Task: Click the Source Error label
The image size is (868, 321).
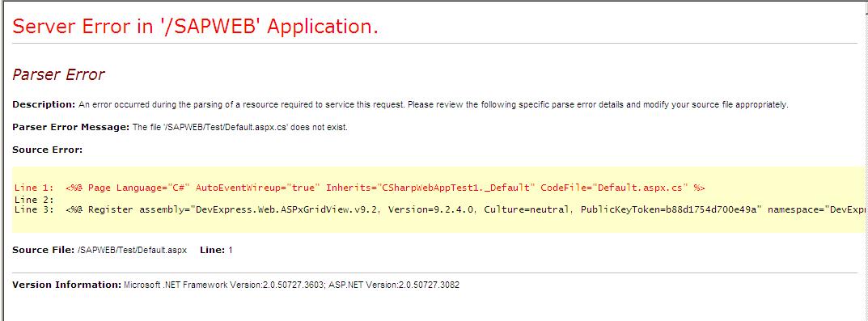Action: pos(47,150)
